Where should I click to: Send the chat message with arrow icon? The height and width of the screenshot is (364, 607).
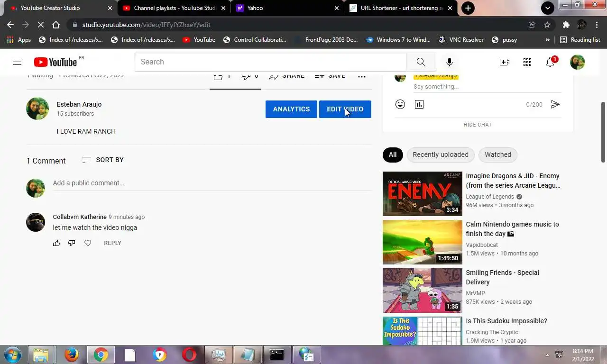point(555,104)
